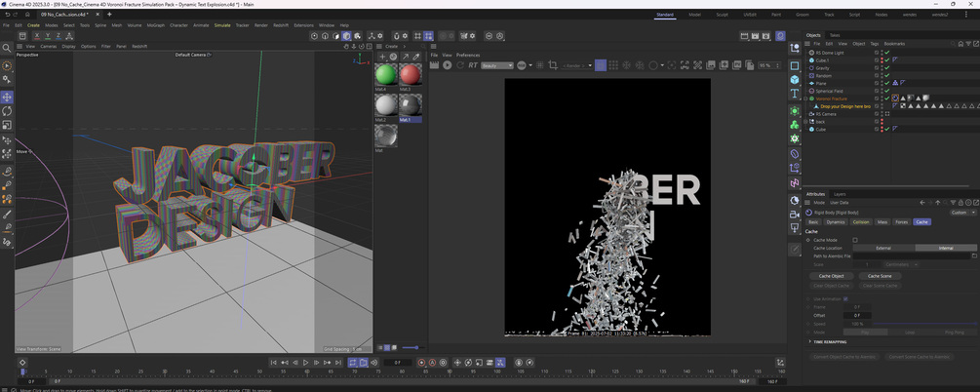Expand the back object hierarchy
Viewport: 980px width, 392px height.
(x=806, y=121)
